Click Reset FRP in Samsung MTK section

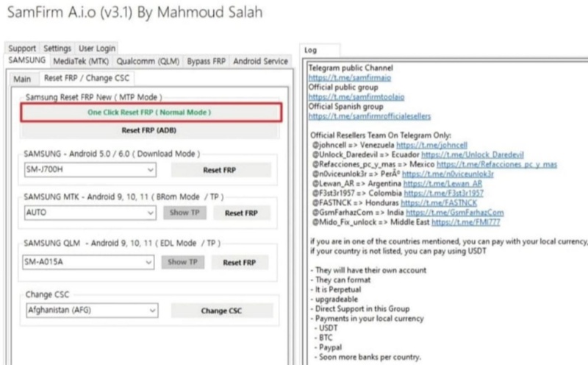point(241,213)
